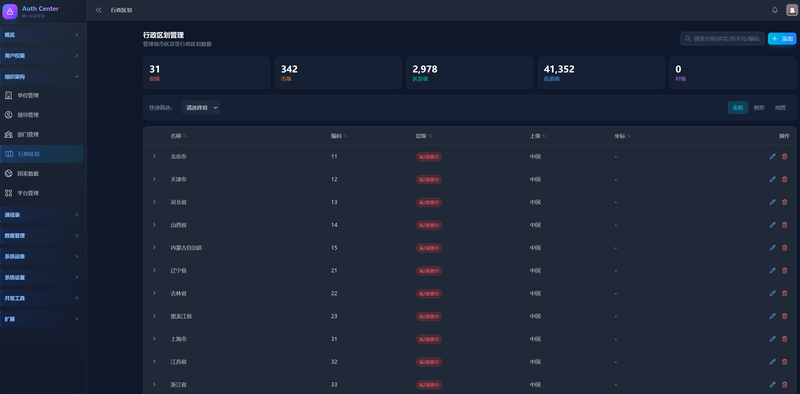Open the notifications bell
The height and width of the screenshot is (394, 800).
coord(775,10)
